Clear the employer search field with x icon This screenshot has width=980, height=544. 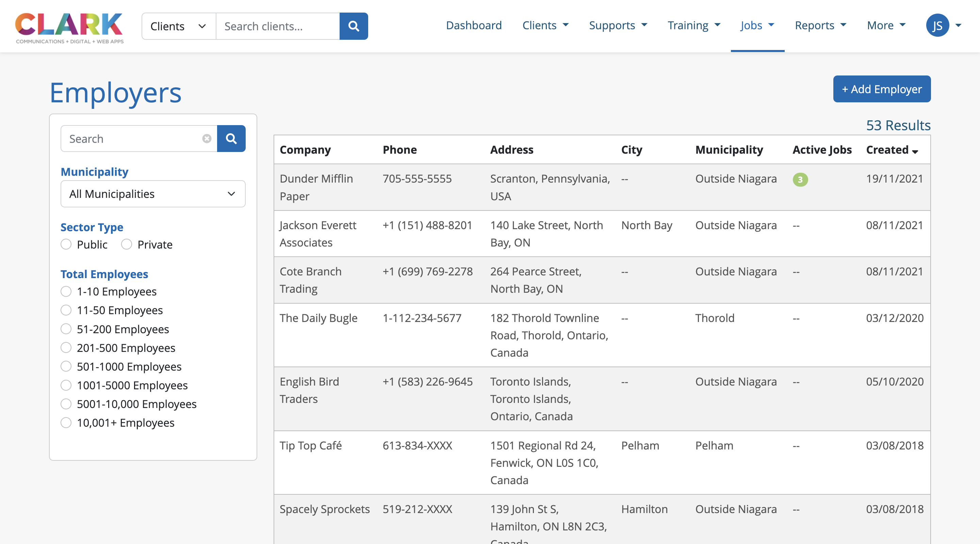coord(207,139)
